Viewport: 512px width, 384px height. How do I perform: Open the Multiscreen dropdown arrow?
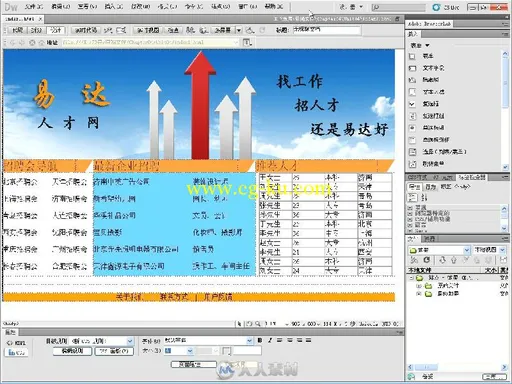239,30
